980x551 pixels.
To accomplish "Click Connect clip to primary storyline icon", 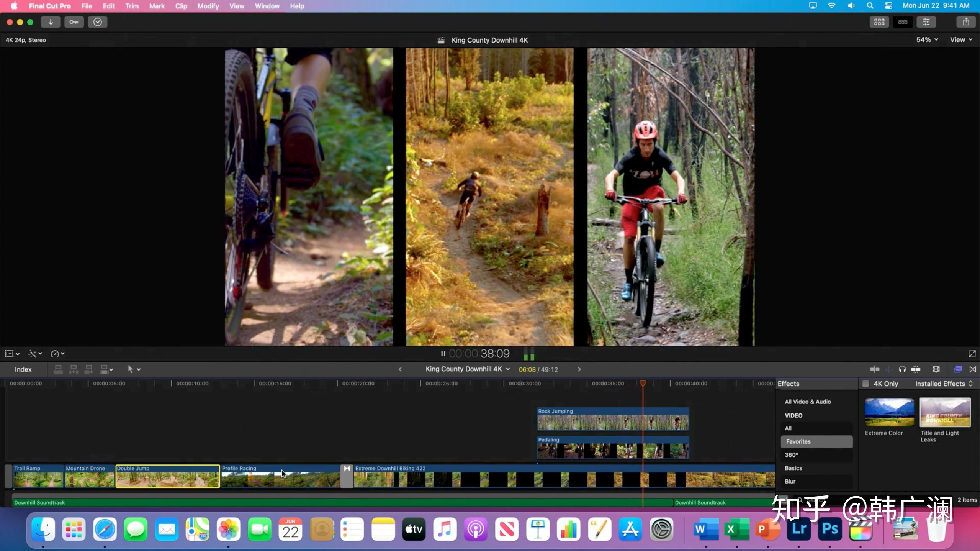I will [58, 369].
